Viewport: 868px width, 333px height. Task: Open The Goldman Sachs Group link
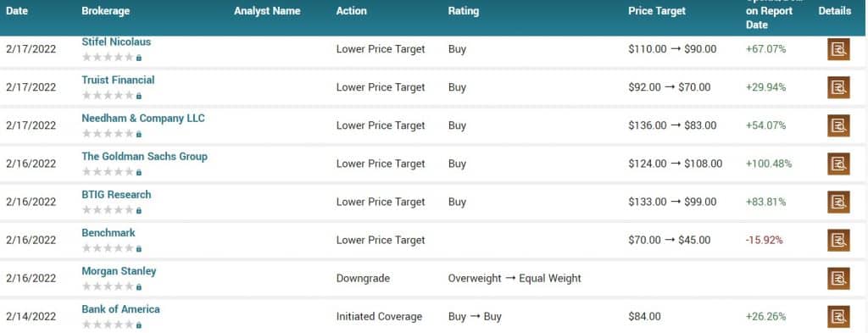(144, 157)
